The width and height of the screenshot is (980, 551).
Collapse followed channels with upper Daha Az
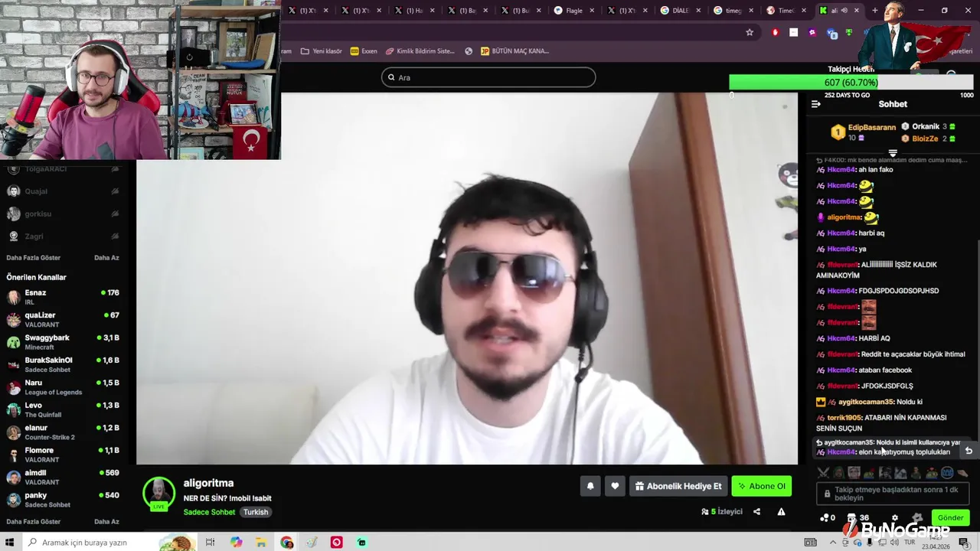pyautogui.click(x=106, y=258)
